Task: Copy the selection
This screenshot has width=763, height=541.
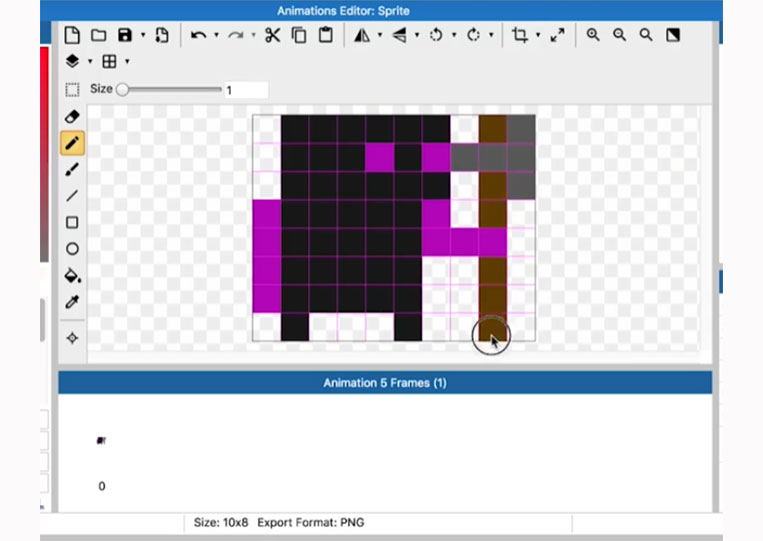Action: 299,35
